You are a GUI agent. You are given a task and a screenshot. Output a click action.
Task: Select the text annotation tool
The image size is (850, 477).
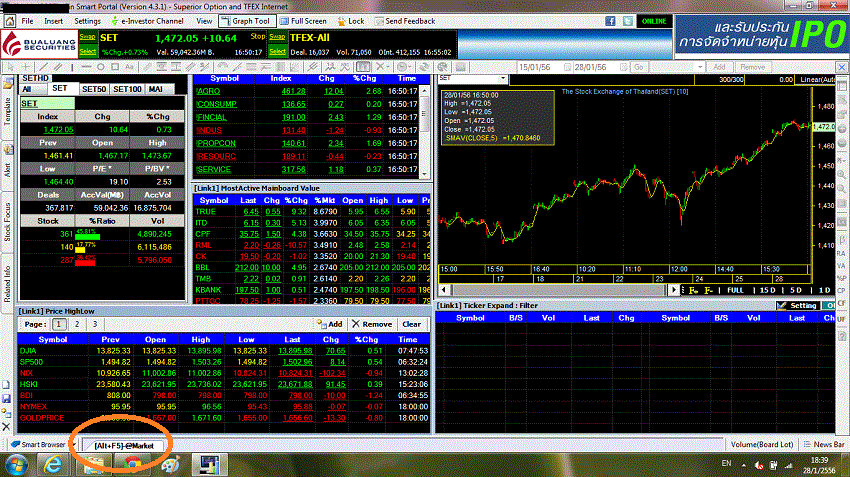pos(129,67)
